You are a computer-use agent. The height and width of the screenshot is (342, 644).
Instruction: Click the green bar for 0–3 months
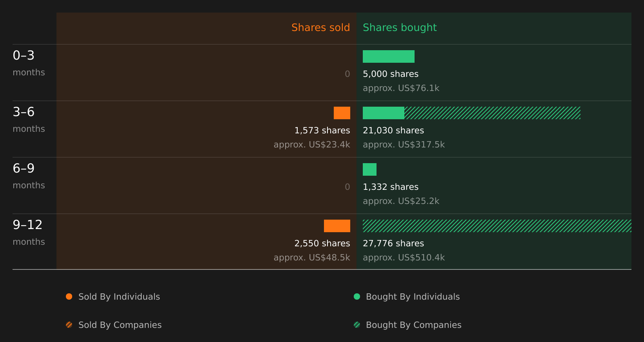389,56
